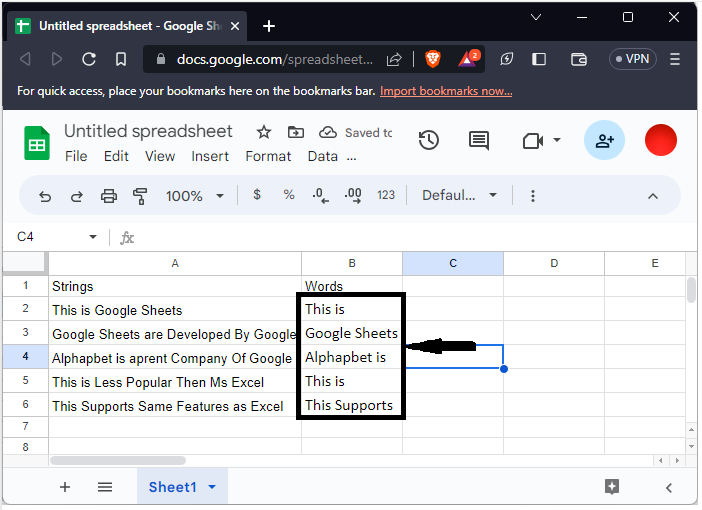Toggle the VPN button
702x510 pixels.
(632, 59)
